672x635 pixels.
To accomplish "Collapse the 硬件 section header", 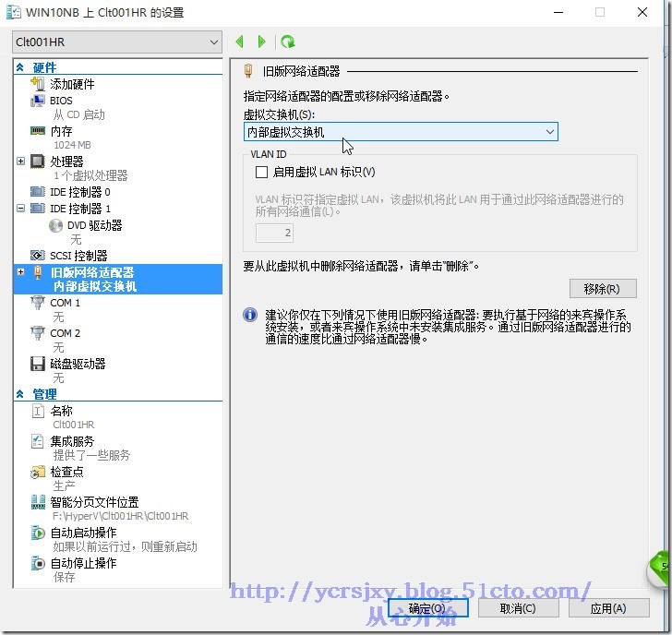I will 19,67.
